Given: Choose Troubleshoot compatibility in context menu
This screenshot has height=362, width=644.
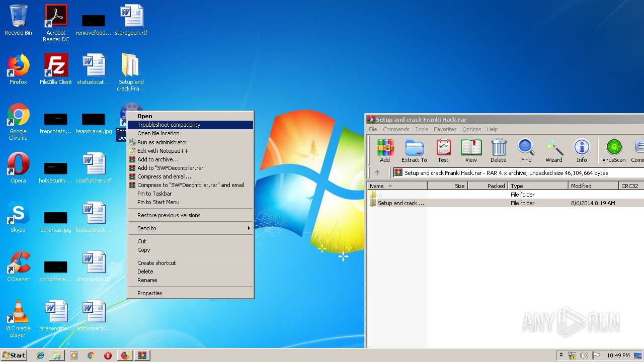Looking at the screenshot, I should coord(190,125).
